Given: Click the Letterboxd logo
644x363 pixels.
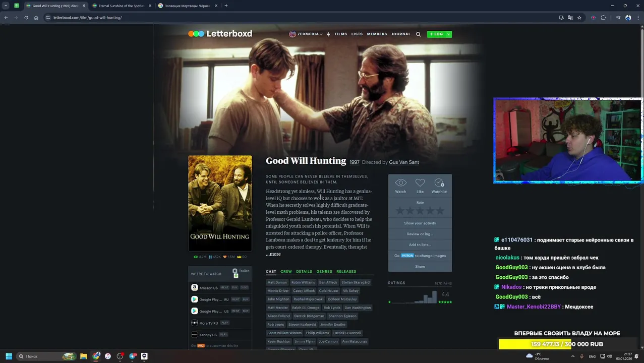Looking at the screenshot, I should click(220, 34).
